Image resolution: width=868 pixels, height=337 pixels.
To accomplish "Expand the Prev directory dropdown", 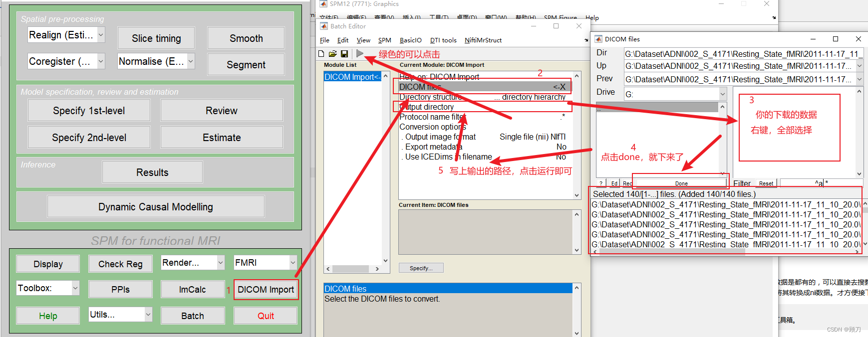I will coord(860,79).
